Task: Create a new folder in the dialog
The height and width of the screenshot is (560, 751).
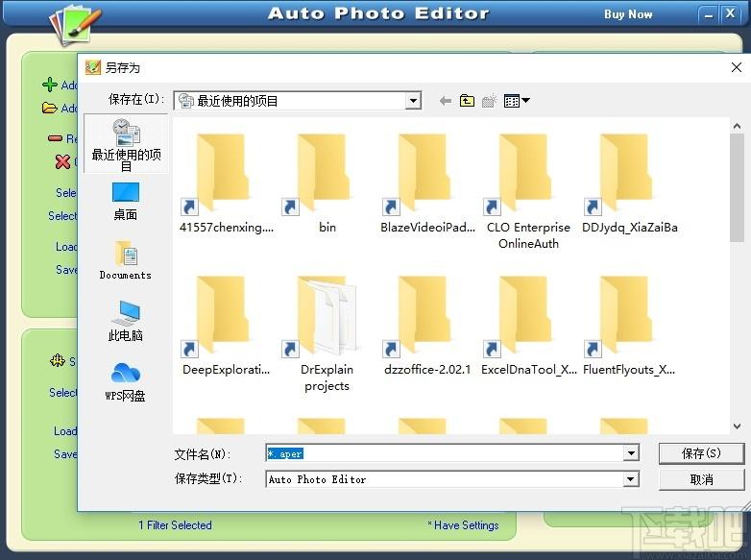Action: pos(489,101)
